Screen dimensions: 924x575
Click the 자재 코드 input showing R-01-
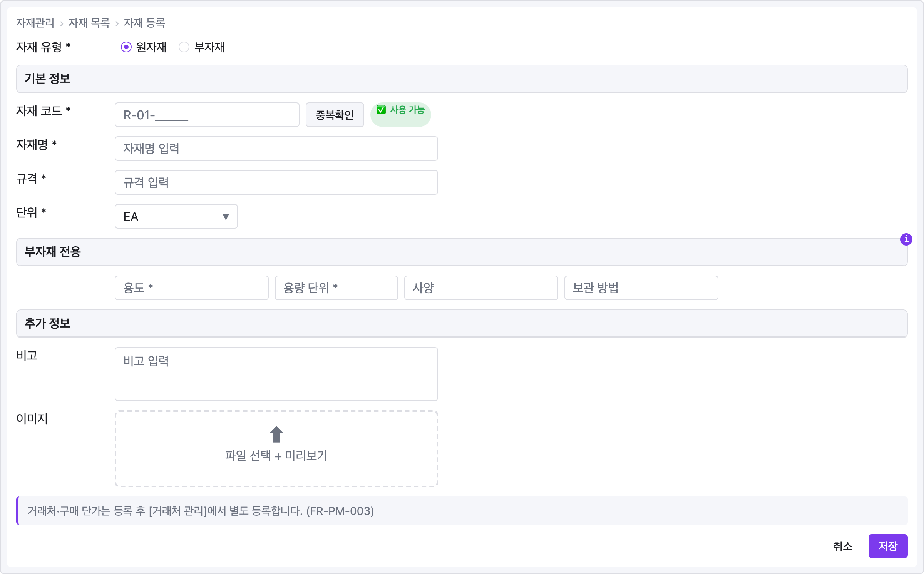point(207,114)
